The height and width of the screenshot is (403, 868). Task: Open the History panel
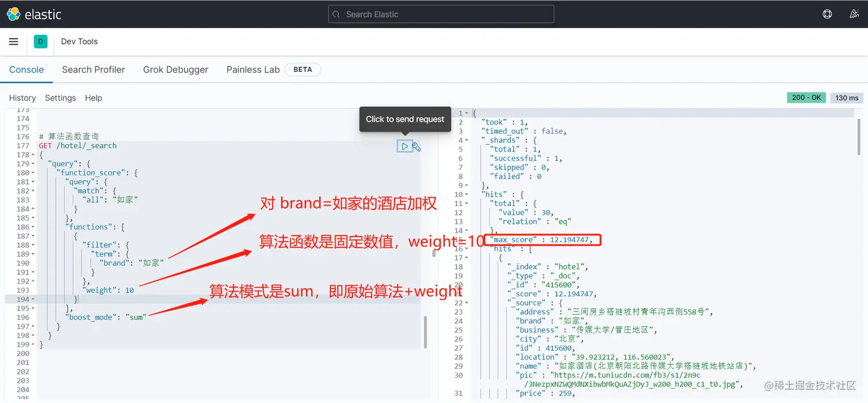22,98
